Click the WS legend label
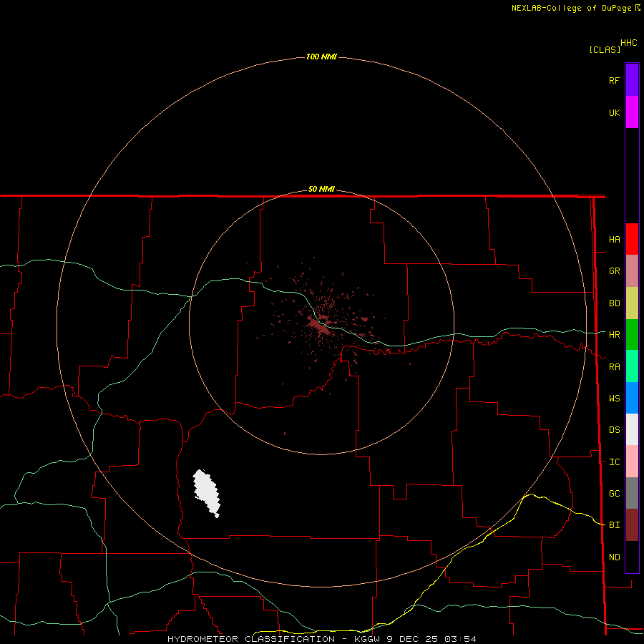The image size is (644, 644). tap(614, 398)
